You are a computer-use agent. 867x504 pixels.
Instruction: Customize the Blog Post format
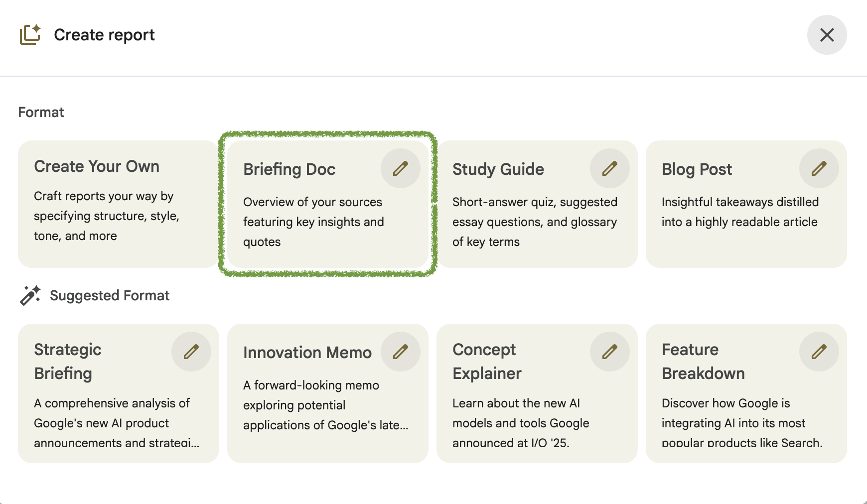pyautogui.click(x=819, y=168)
